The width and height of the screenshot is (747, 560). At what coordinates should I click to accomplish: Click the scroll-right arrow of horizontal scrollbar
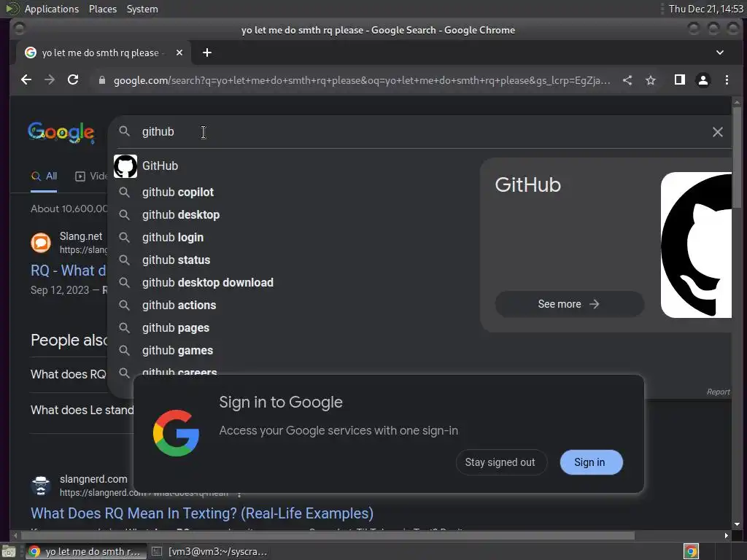[x=726, y=536]
